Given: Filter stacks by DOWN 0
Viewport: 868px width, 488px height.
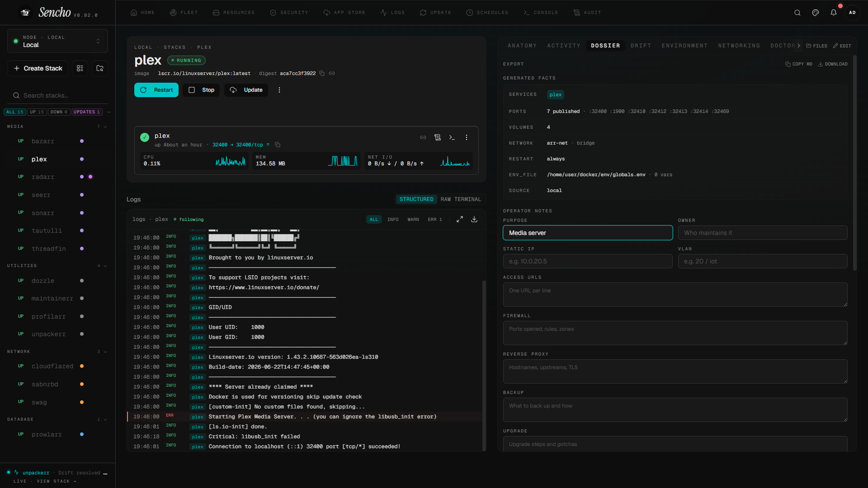Looking at the screenshot, I should pyautogui.click(x=59, y=112).
